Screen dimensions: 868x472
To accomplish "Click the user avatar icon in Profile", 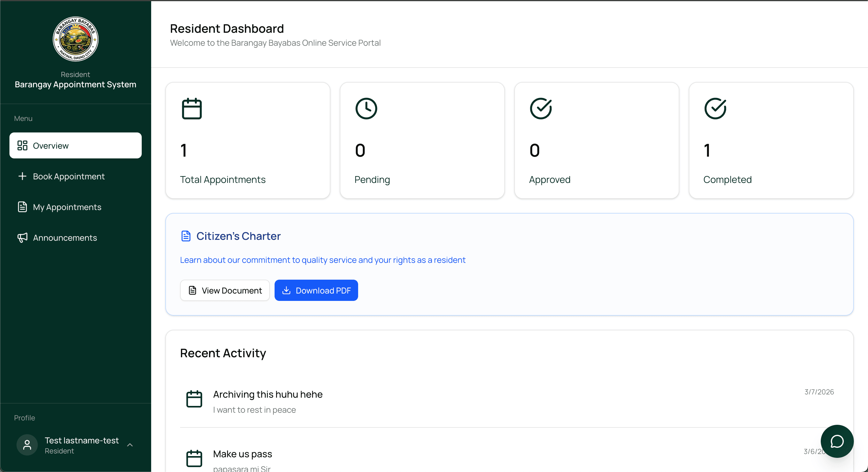I will (27, 445).
